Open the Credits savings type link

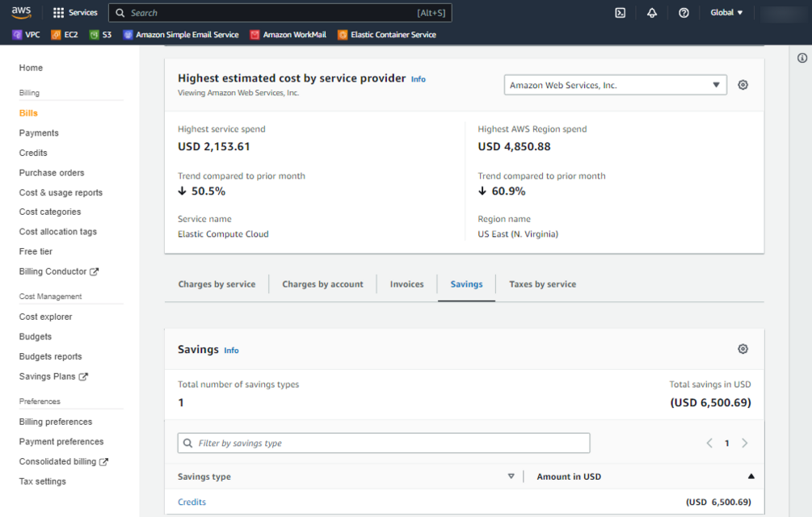(191, 502)
